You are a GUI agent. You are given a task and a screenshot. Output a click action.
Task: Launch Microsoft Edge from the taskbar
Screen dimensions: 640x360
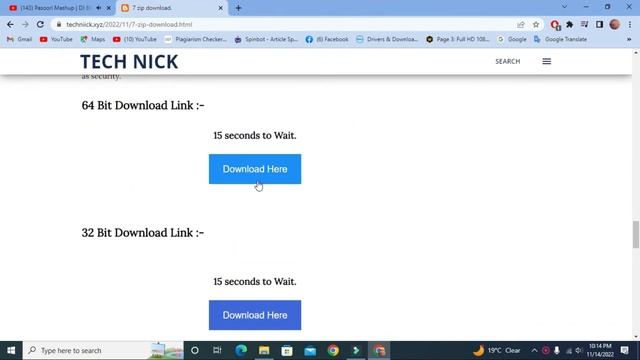[241, 351]
